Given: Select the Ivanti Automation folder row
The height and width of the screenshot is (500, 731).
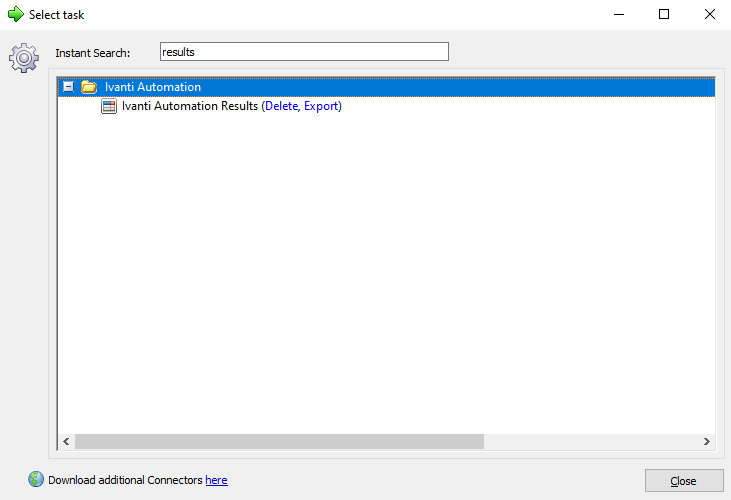Looking at the screenshot, I should [386, 87].
